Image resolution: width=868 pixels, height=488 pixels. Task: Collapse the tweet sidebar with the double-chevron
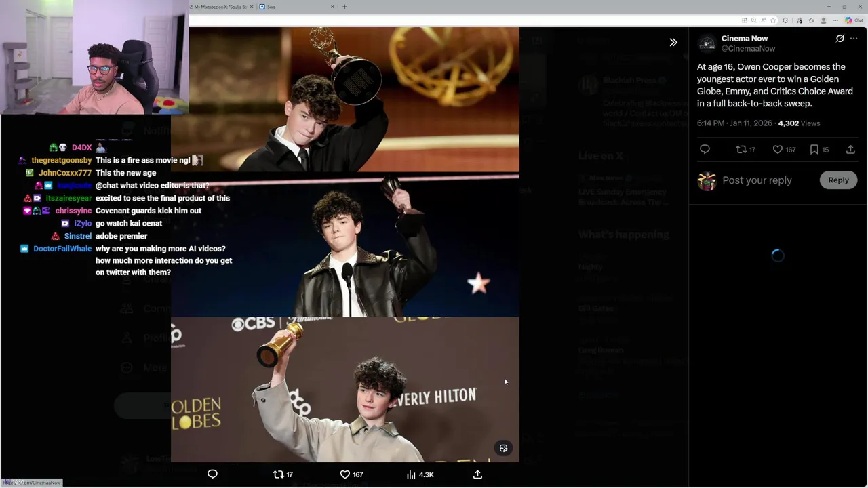point(673,42)
